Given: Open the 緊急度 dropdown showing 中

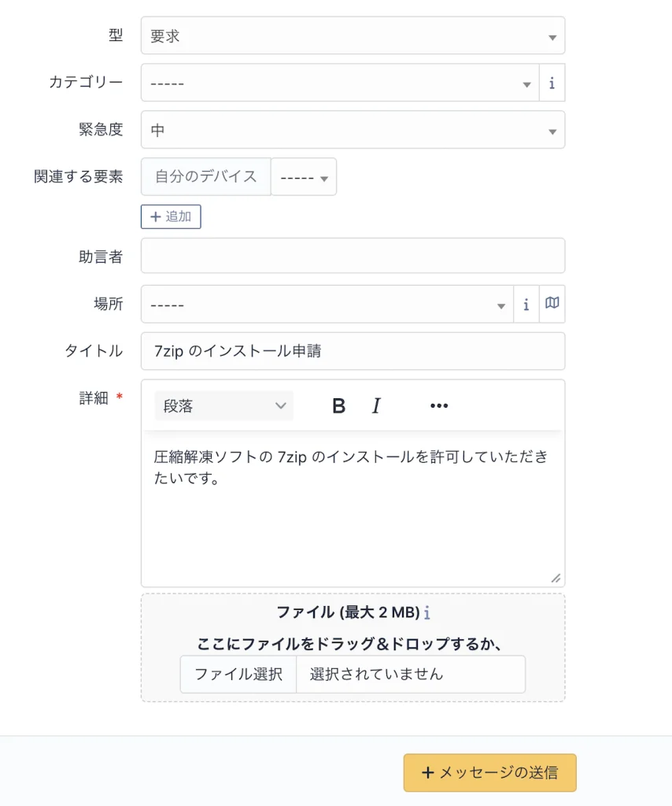Looking at the screenshot, I should [x=353, y=130].
